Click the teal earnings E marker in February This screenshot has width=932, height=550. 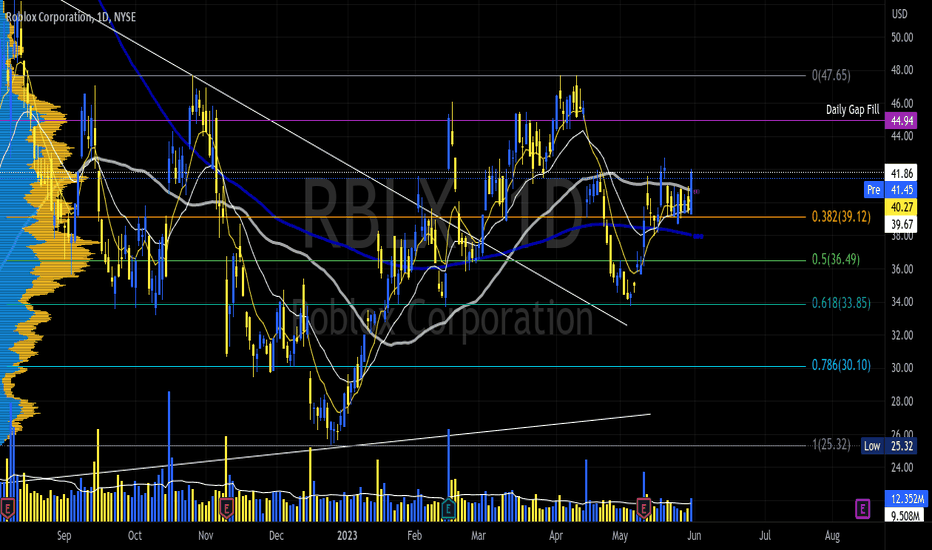(449, 508)
